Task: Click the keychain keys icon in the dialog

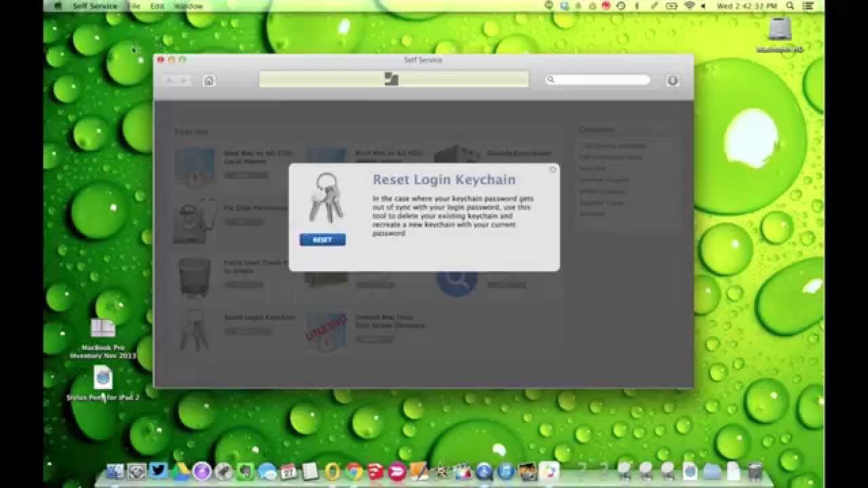Action: (325, 197)
